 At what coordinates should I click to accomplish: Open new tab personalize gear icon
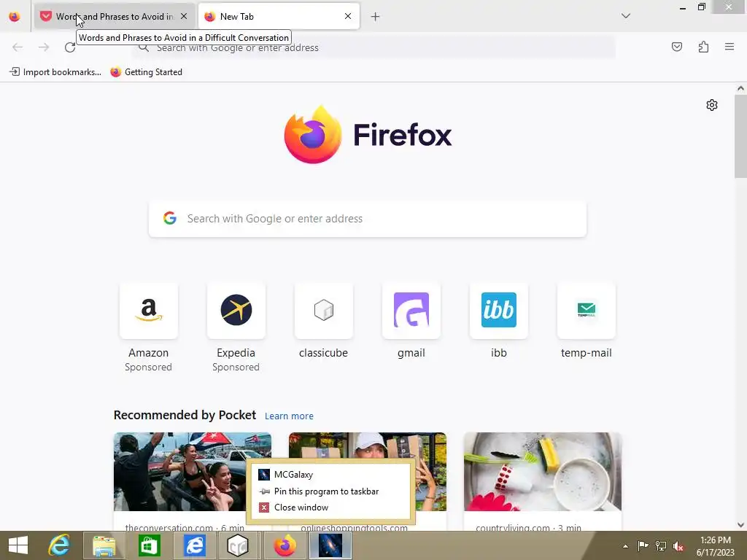coord(712,105)
